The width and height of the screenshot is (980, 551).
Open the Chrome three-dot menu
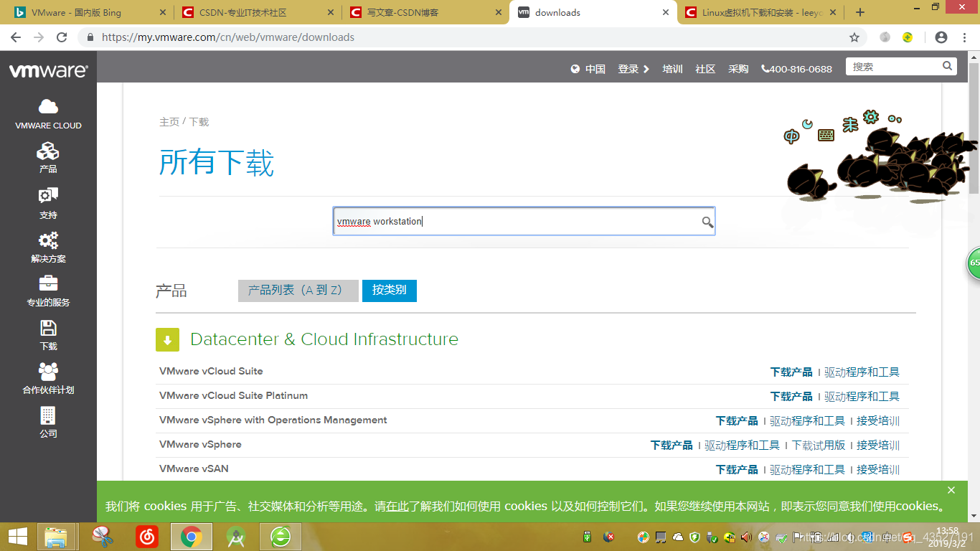964,37
